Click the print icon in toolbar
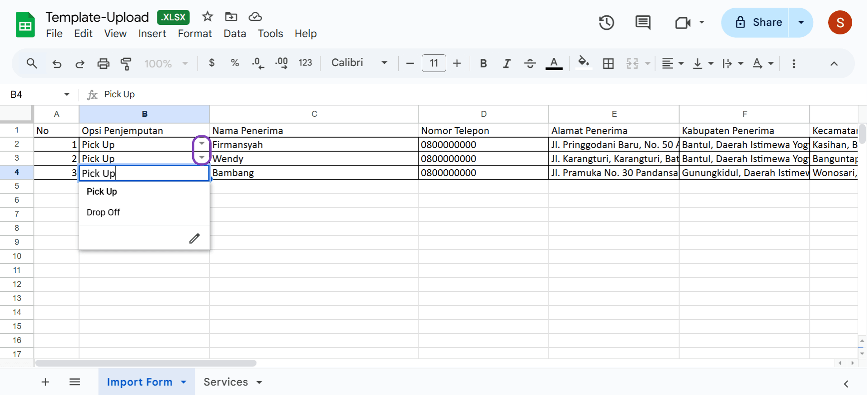The height and width of the screenshot is (396, 868). (103, 63)
